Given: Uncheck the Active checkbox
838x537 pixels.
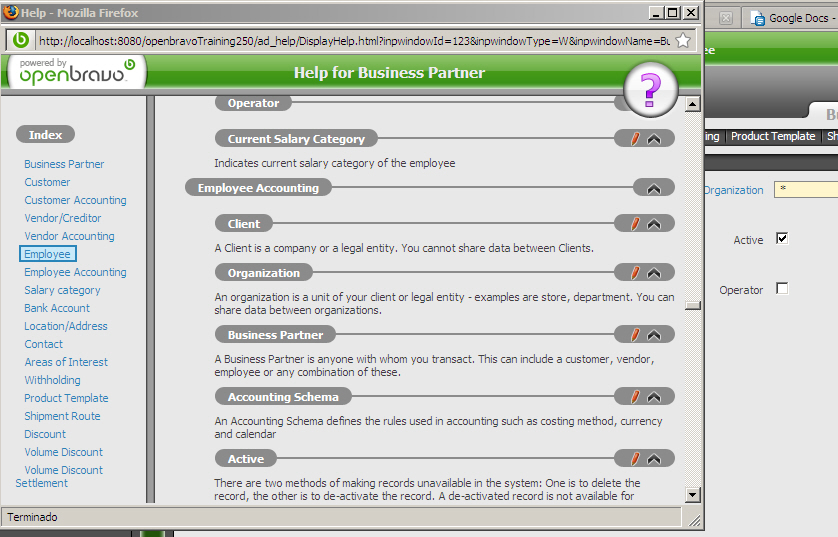Looking at the screenshot, I should pyautogui.click(x=782, y=239).
